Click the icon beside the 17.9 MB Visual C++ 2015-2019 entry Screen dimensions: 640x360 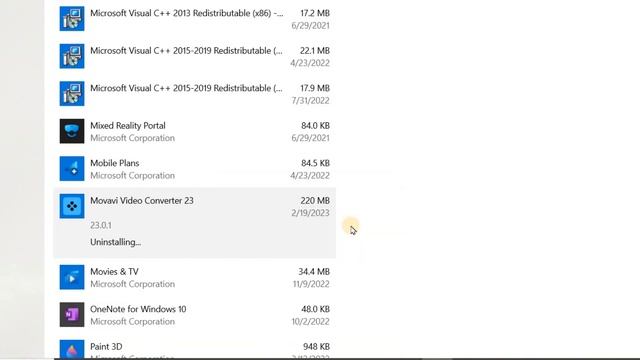click(72, 94)
